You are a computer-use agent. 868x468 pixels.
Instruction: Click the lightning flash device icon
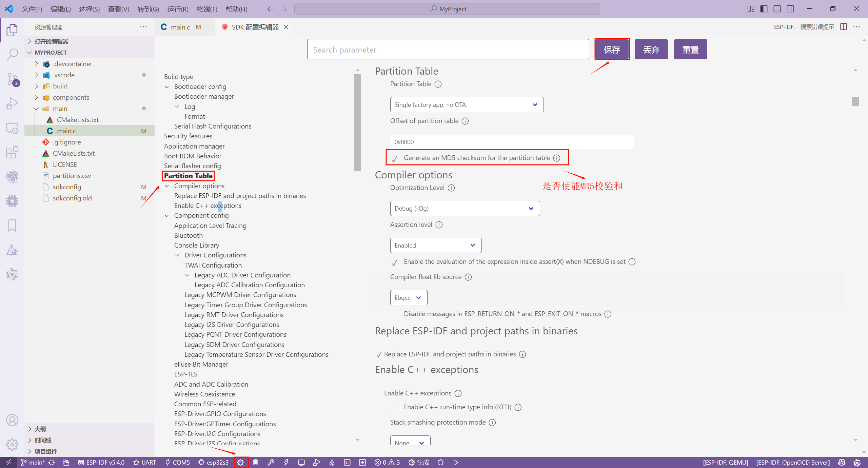click(x=286, y=462)
